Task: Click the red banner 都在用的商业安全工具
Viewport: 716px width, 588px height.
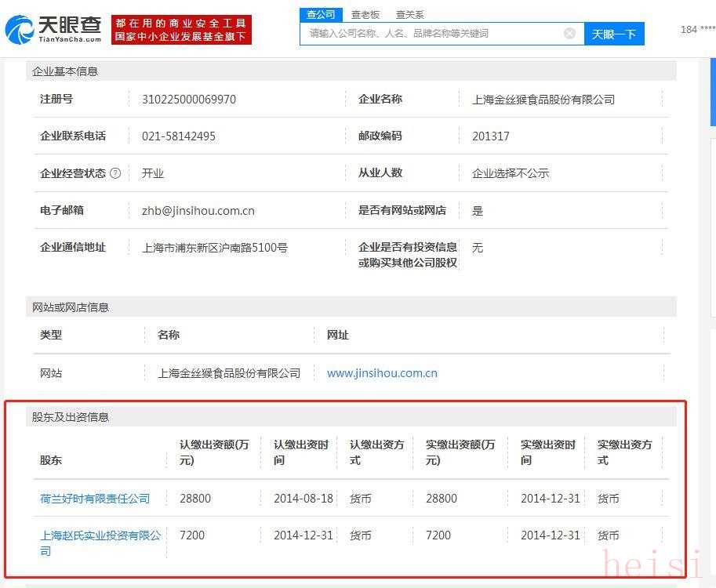Action: 181,30
